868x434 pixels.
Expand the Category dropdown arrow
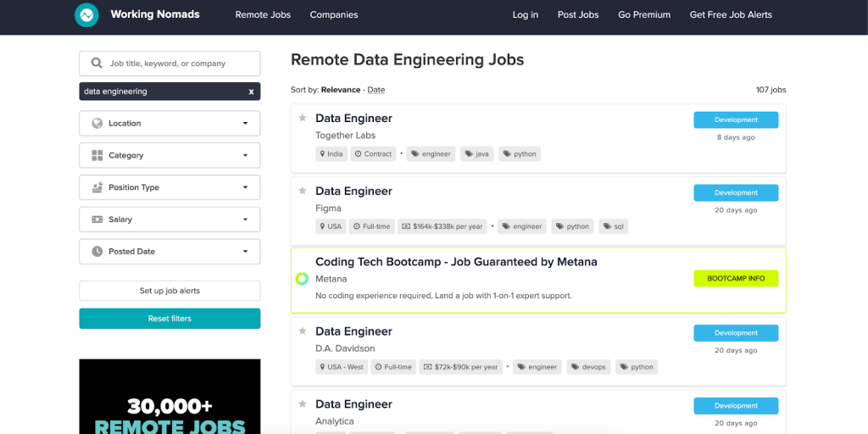click(245, 156)
